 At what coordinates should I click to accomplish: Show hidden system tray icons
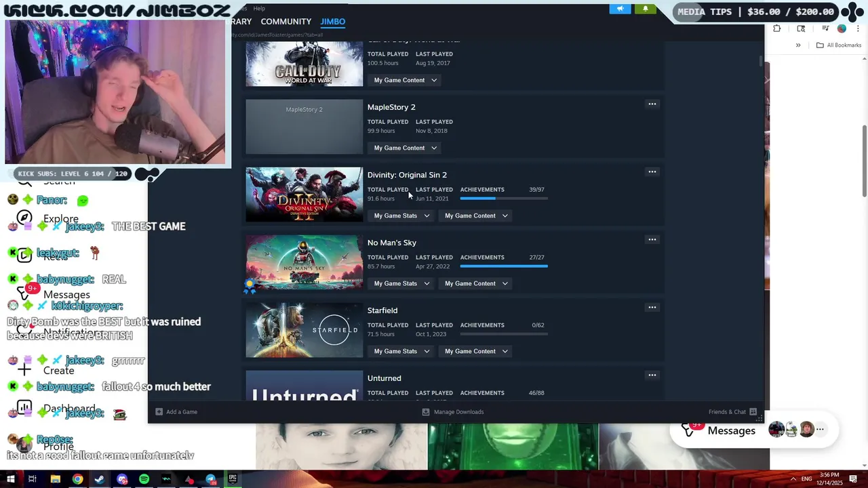pos(793,479)
